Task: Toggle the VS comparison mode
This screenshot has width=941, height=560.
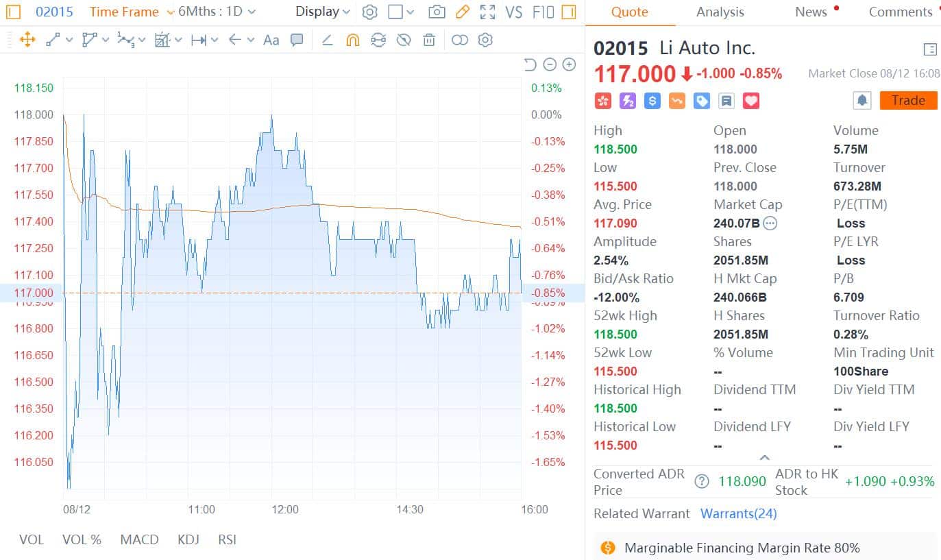Action: pyautogui.click(x=514, y=12)
